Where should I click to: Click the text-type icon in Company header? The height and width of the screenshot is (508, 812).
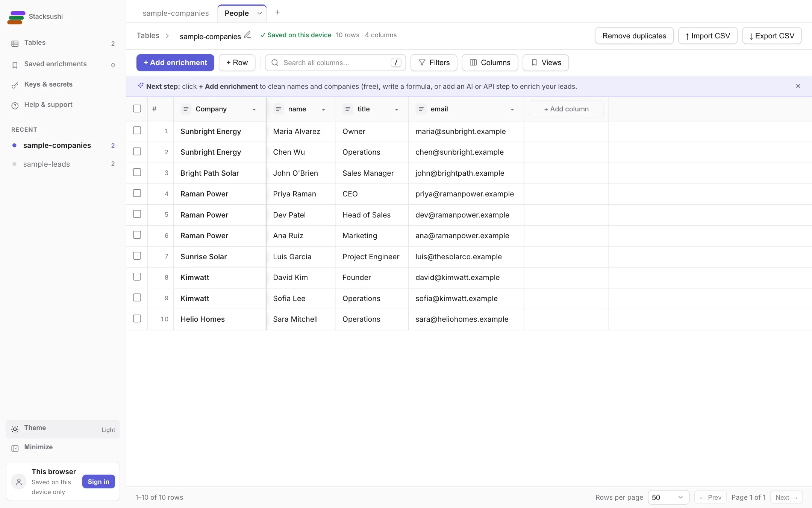tap(186, 109)
